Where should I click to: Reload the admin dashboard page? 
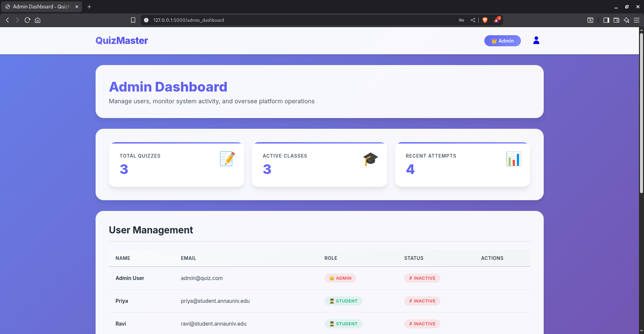coord(28,20)
